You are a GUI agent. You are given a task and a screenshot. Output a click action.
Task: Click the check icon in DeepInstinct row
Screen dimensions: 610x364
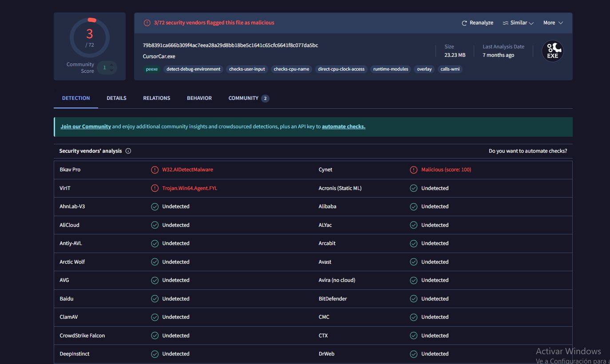pyautogui.click(x=154, y=354)
